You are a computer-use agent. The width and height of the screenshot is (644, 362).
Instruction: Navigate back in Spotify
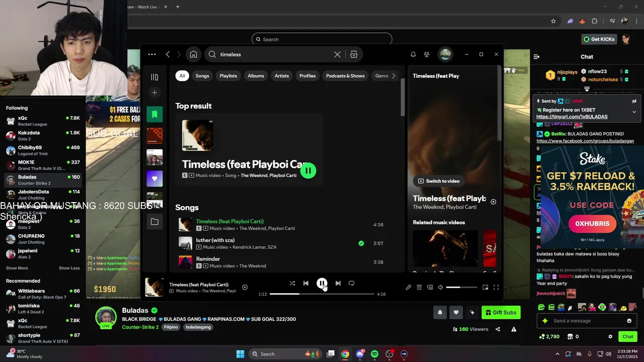tap(168, 54)
